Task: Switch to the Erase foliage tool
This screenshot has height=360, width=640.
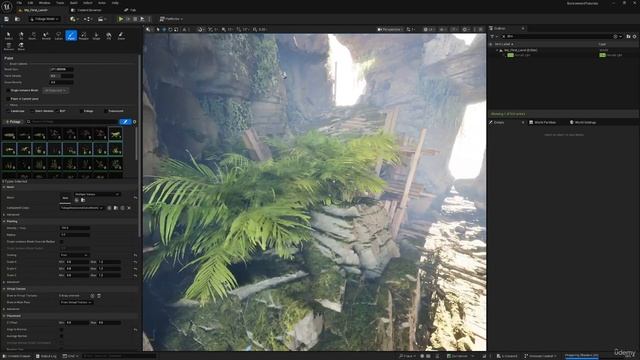Action: click(x=121, y=36)
